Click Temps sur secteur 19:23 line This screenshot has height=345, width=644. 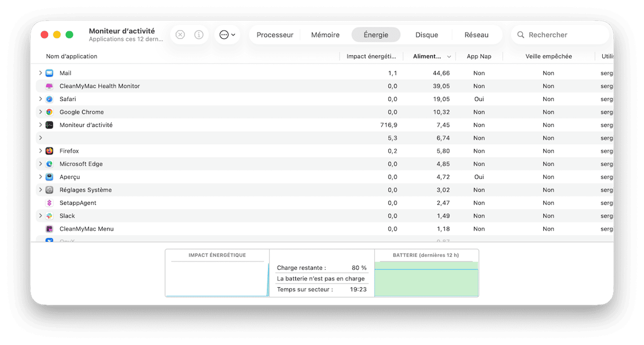[x=322, y=289]
